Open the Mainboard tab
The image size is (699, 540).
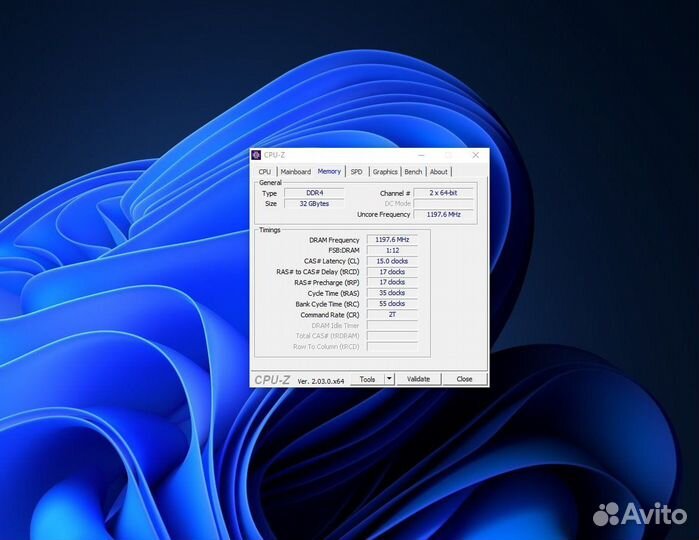click(x=295, y=172)
